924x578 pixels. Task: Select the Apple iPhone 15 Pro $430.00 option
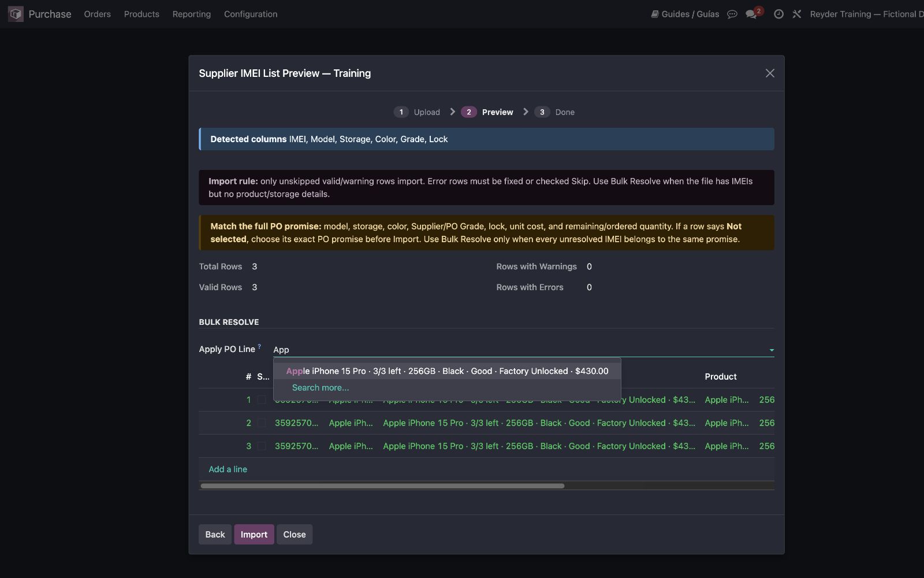pyautogui.click(x=447, y=371)
